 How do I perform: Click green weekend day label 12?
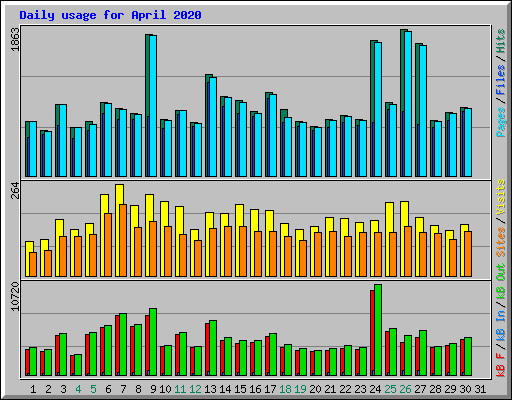click(x=195, y=389)
